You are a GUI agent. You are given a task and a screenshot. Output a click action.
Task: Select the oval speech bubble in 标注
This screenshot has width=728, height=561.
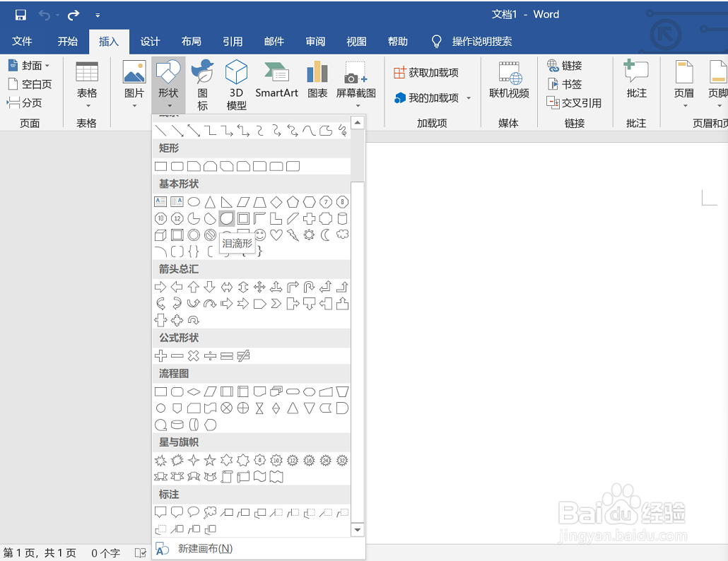pyautogui.click(x=194, y=512)
